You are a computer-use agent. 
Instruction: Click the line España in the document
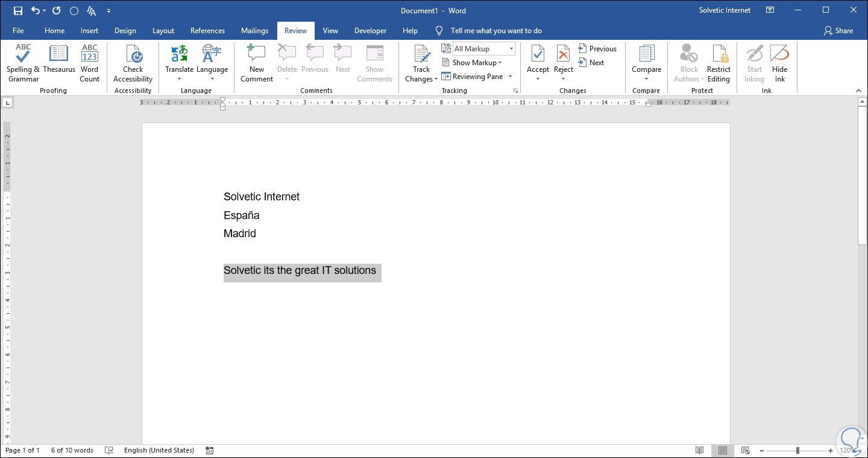click(x=242, y=215)
